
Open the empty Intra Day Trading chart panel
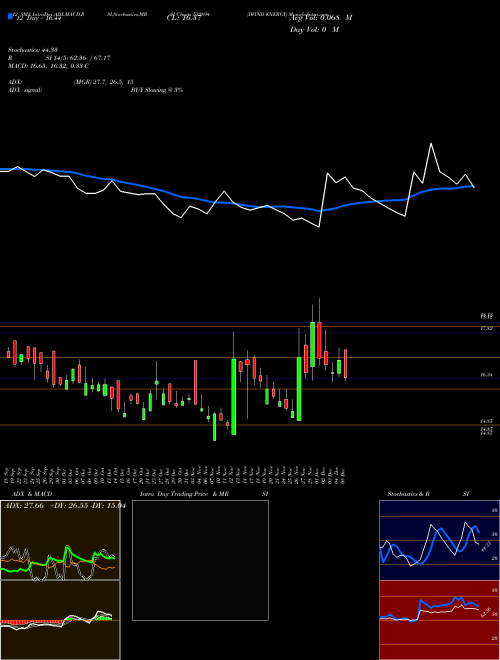(200, 560)
